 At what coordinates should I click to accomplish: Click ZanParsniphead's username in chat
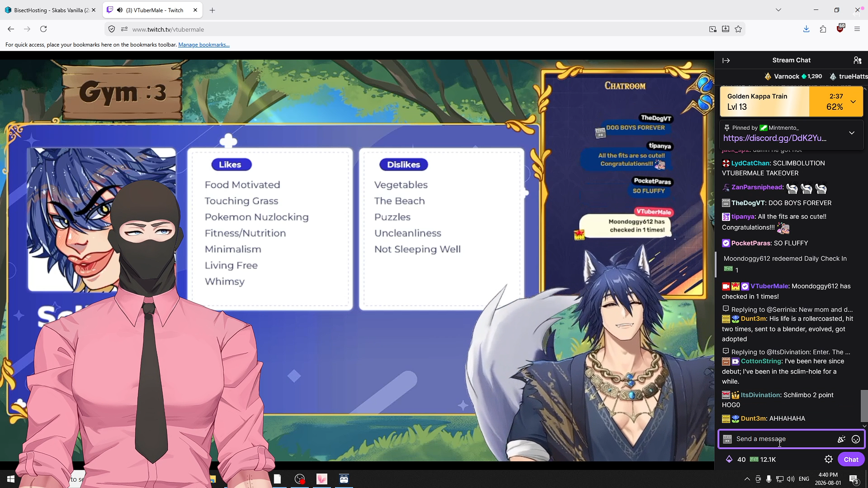tap(757, 187)
